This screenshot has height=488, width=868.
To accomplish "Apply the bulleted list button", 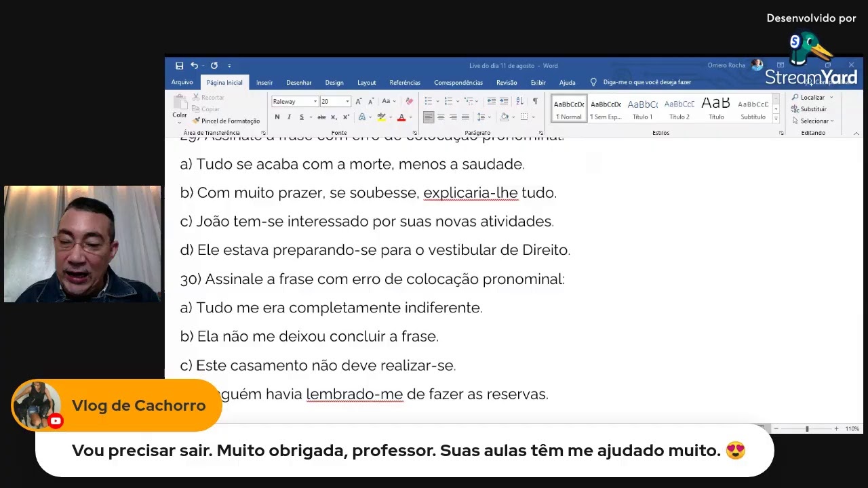I will (428, 101).
